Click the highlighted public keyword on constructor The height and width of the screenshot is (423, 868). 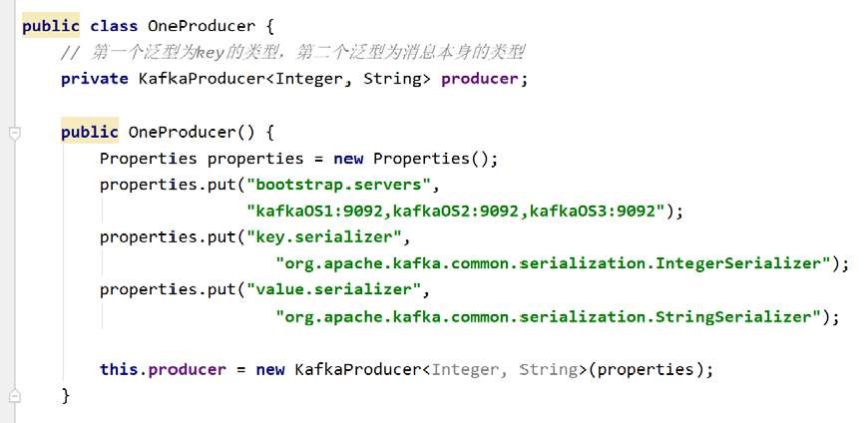click(90, 133)
